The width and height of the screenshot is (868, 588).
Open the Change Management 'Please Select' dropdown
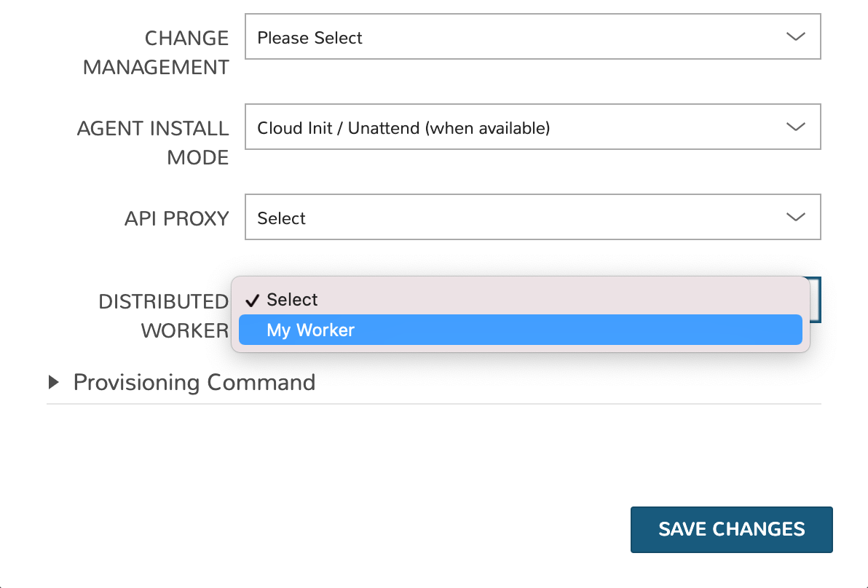(x=532, y=37)
